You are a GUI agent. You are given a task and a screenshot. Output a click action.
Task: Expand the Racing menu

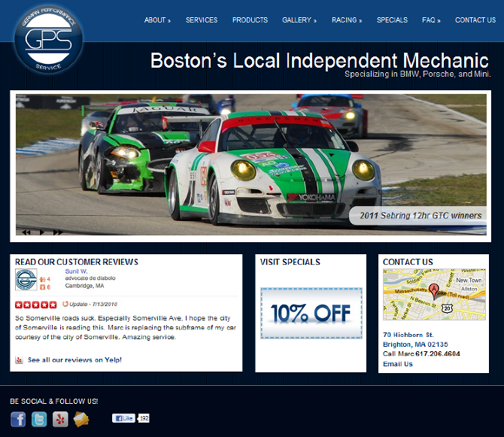pos(346,20)
